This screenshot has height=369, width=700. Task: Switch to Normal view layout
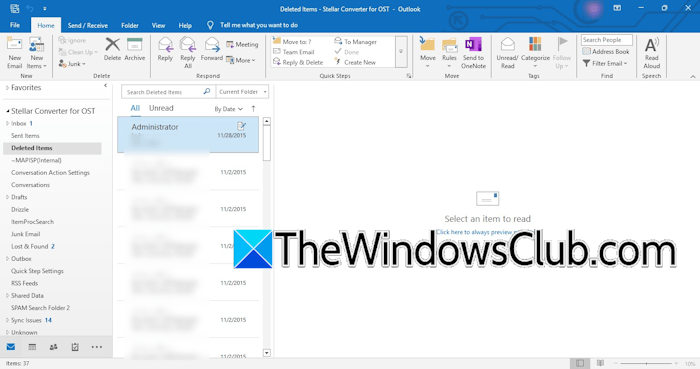click(x=579, y=363)
